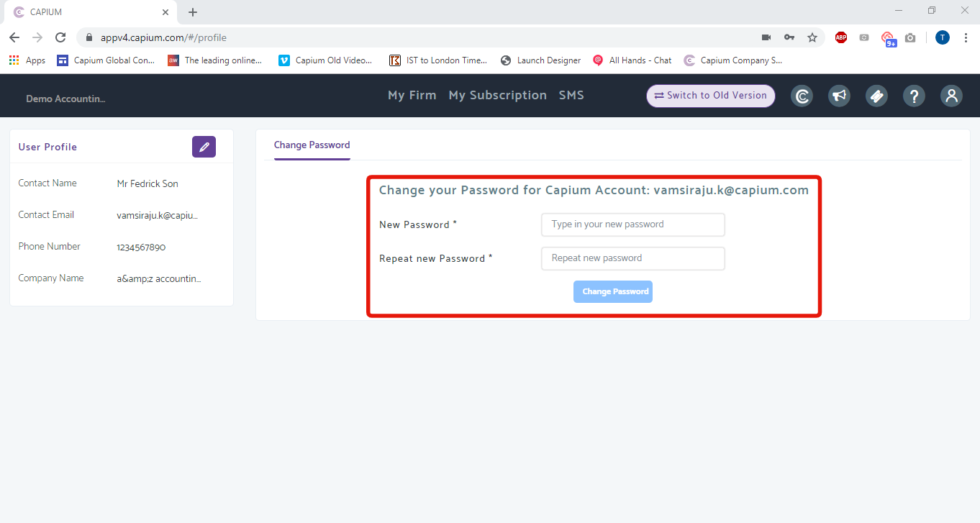Screen dimensions: 980x523
Task: Click phone number 1234567890
Action: pos(141,247)
